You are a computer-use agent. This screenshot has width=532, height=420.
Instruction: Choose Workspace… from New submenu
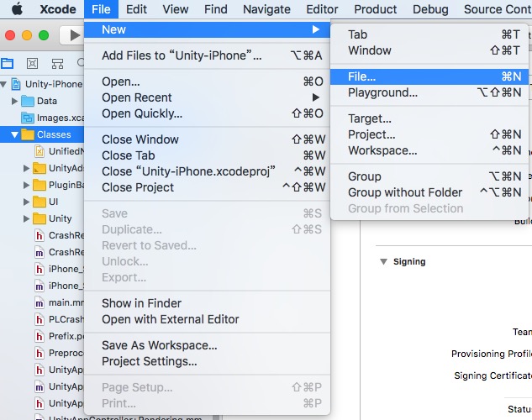(429, 150)
